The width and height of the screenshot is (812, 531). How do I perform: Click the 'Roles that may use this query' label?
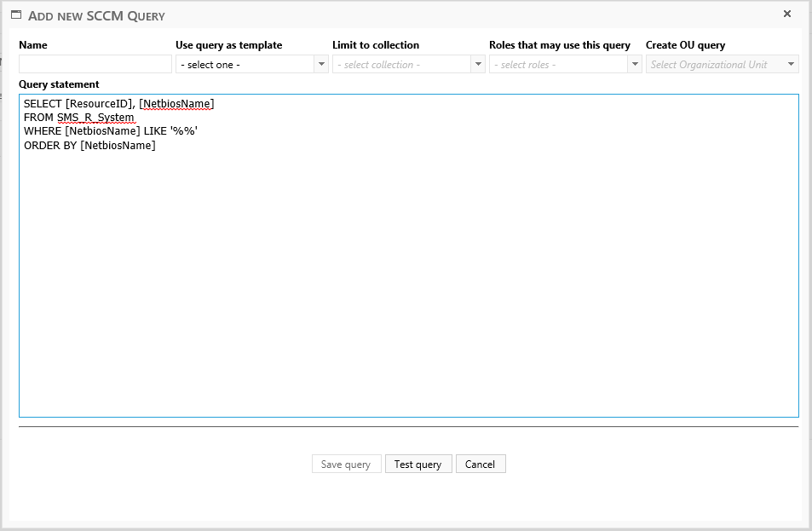(x=559, y=45)
